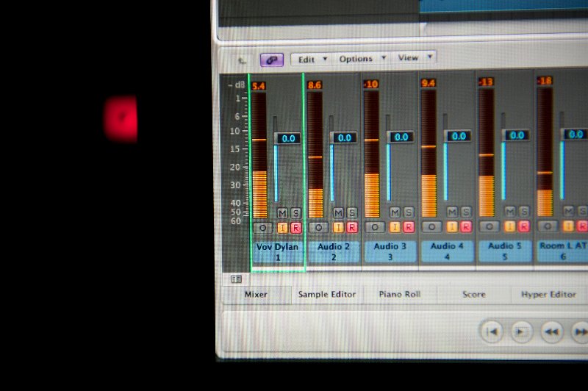Record-enable the Audio 2 channel

click(x=352, y=227)
